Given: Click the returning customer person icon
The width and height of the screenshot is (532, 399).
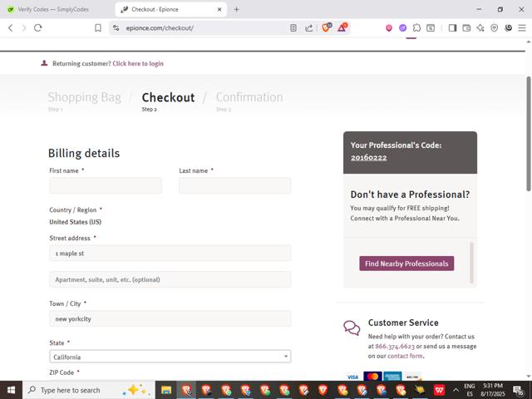Looking at the screenshot, I should pos(44,63).
